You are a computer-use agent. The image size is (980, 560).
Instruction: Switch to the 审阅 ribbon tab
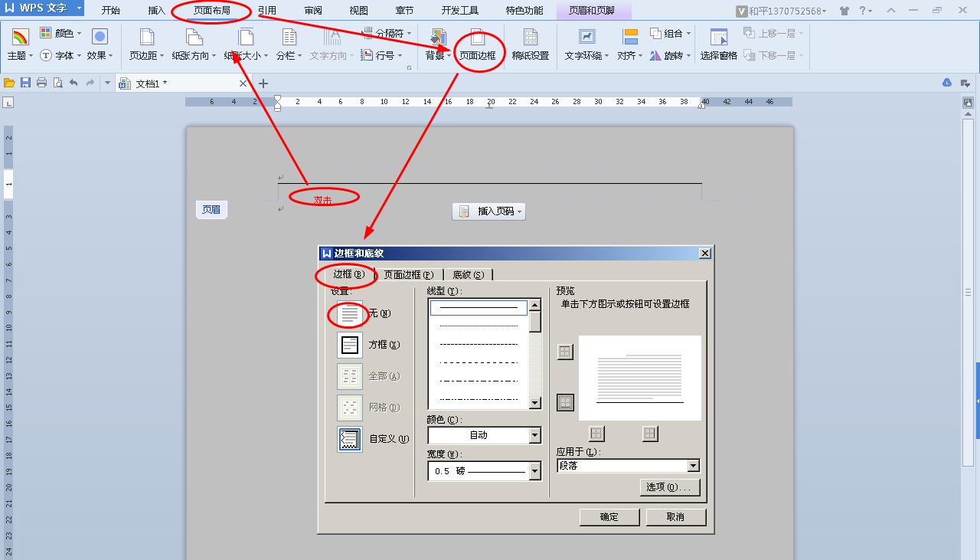pos(313,11)
